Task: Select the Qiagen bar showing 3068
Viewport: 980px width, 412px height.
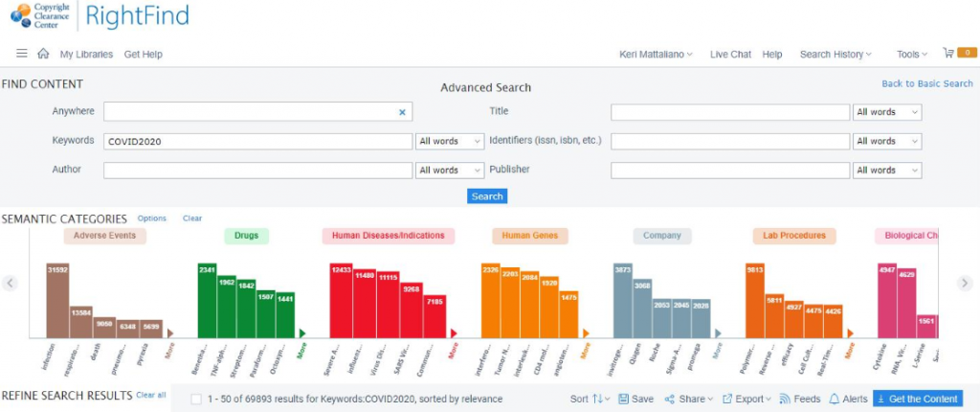Action: (x=642, y=309)
